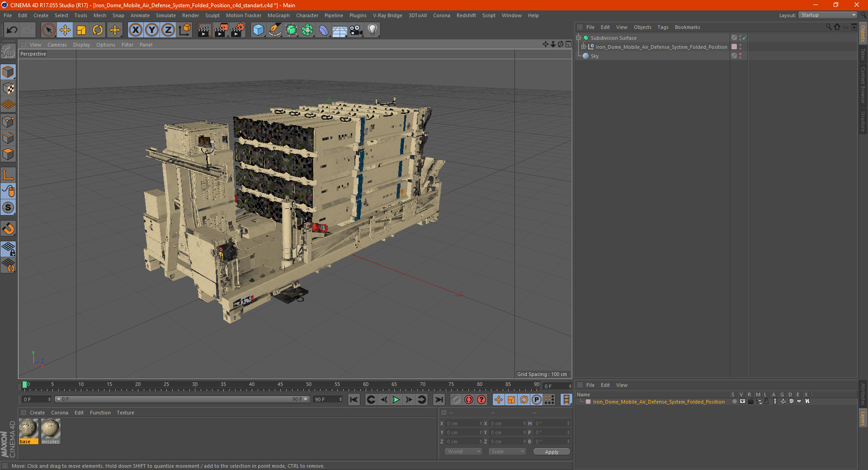The height and width of the screenshot is (470, 868).
Task: Click the Undo arrow icon
Action: tap(12, 30)
